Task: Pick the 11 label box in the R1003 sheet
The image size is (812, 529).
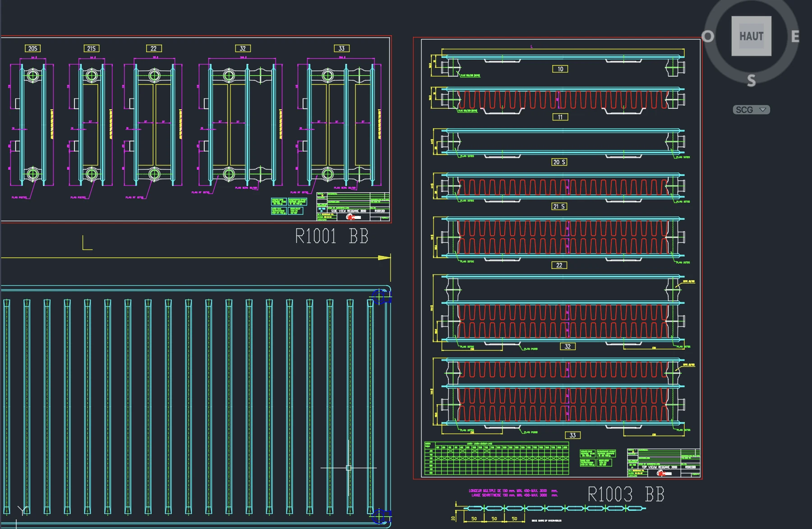Action: pos(560,117)
